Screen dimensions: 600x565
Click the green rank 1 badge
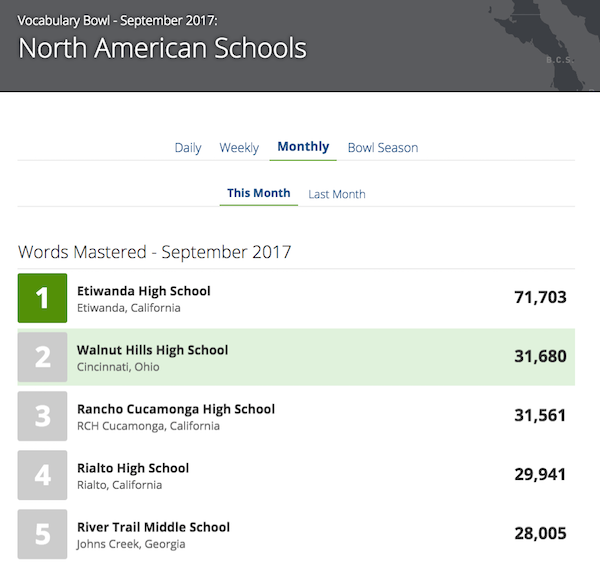[42, 298]
